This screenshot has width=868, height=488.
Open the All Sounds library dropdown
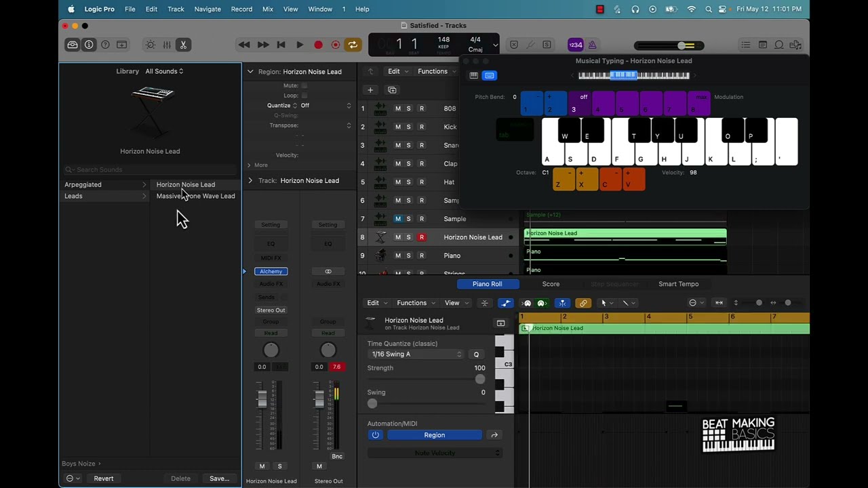tap(164, 71)
